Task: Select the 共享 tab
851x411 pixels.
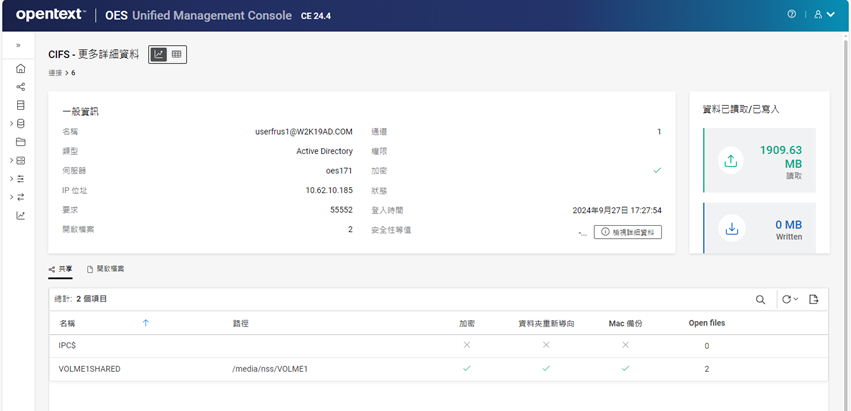Action: (x=60, y=269)
